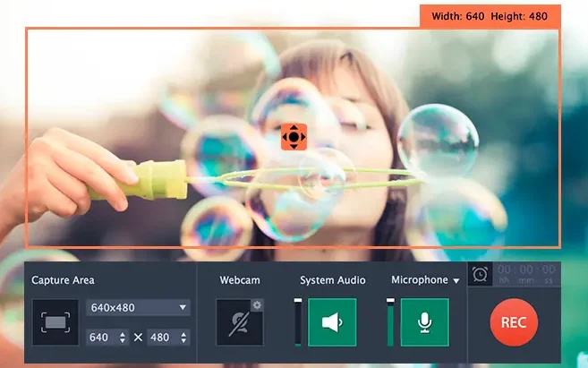This screenshot has width=588, height=368.
Task: Enable the webcam with the camera icon
Action: [239, 321]
